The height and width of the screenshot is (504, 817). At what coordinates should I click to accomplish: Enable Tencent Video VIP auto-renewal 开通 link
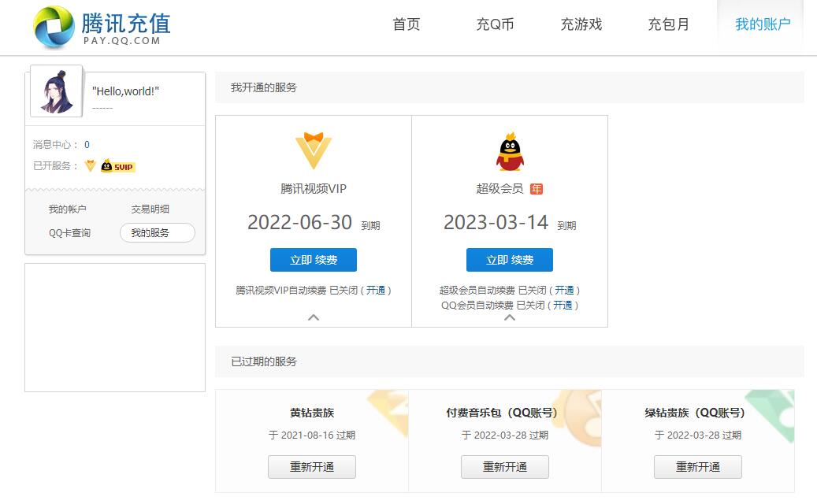376,290
